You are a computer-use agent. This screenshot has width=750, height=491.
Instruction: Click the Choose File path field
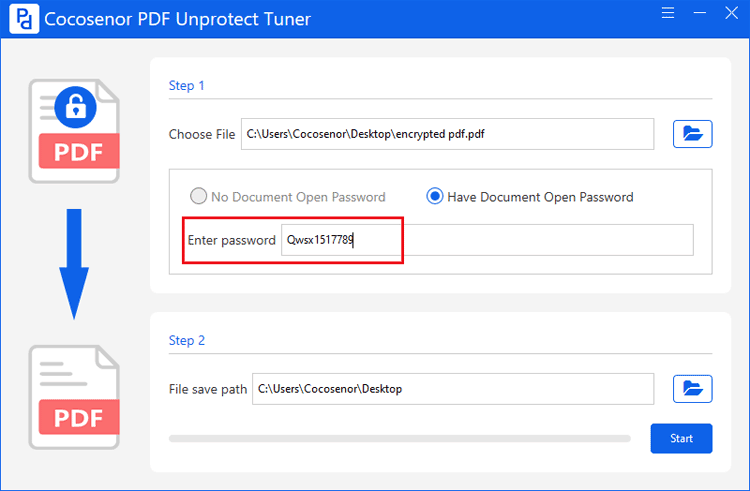click(x=447, y=134)
